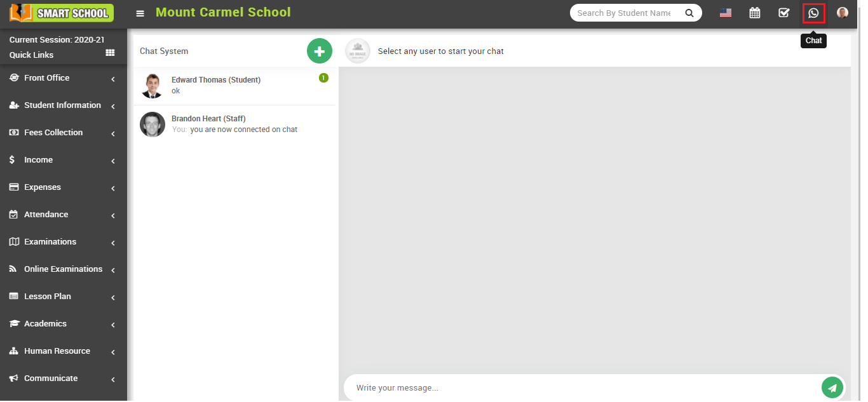Open your profile avatar menu
868x402 pixels.
(x=842, y=13)
